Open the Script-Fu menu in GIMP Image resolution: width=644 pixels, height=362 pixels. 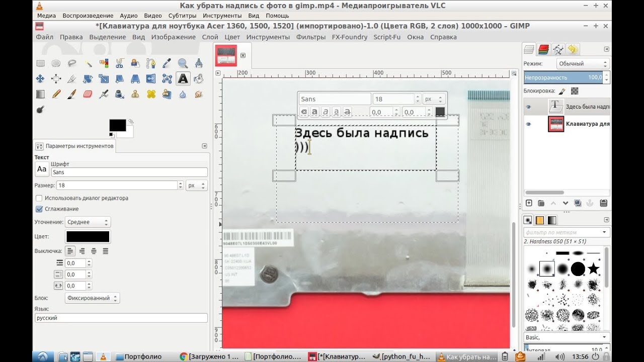pos(387,37)
